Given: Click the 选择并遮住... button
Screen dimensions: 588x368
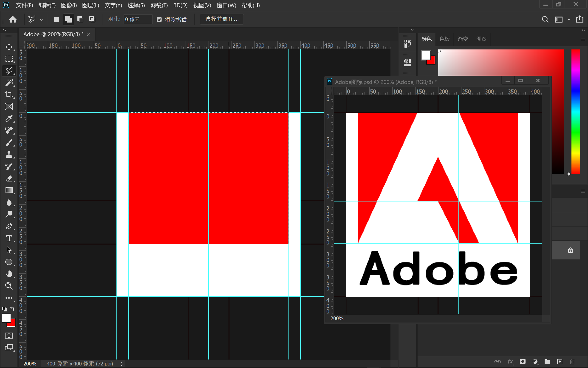Looking at the screenshot, I should coord(222,19).
